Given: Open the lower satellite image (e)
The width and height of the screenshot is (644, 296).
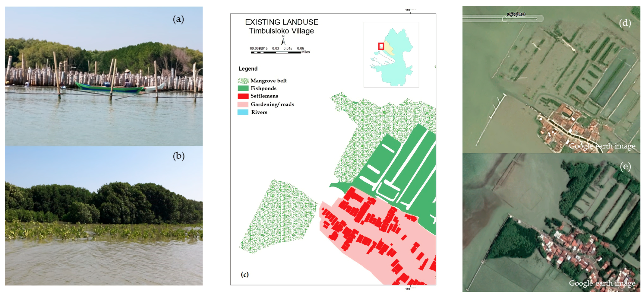Looking at the screenshot, I should click(x=551, y=222).
